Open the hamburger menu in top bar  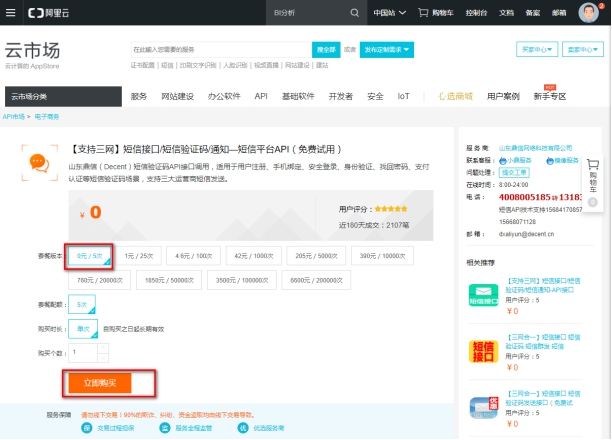click(11, 12)
